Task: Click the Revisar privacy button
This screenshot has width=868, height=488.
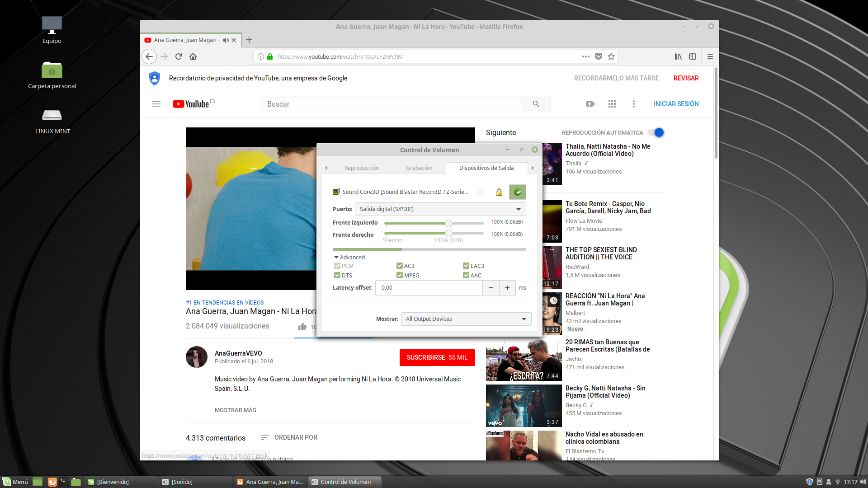Action: pos(686,78)
